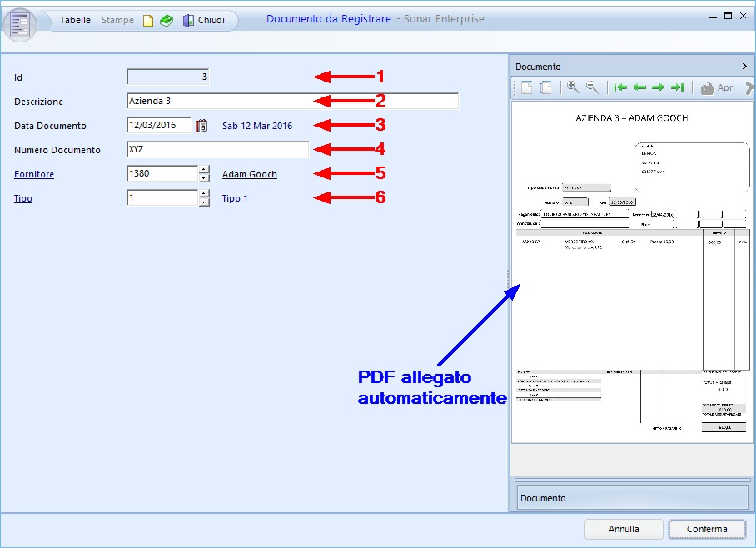Go to first page of PDF preview
The height and width of the screenshot is (548, 756).
[619, 87]
